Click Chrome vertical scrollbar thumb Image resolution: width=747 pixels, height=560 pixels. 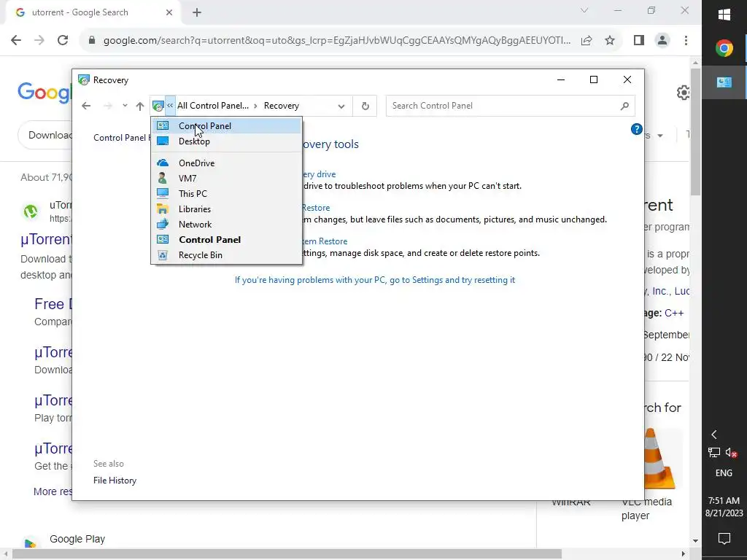point(695,132)
